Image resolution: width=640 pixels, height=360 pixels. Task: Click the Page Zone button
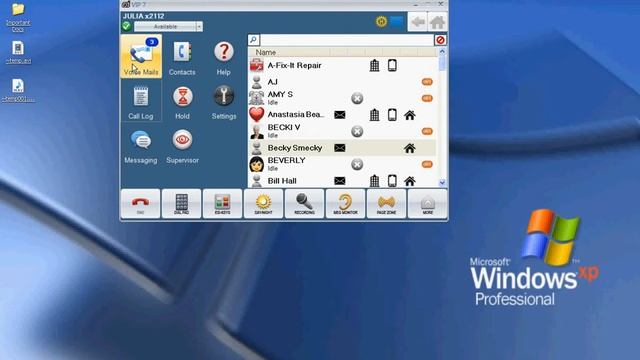coord(387,204)
